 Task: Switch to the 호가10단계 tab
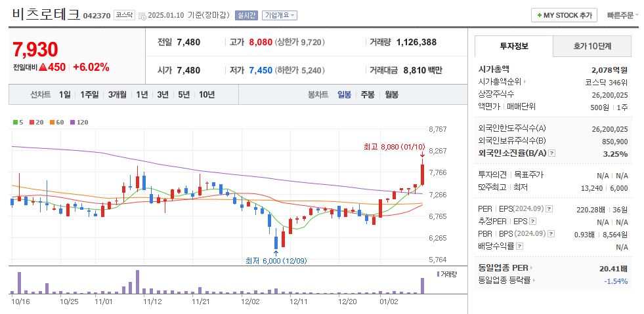click(x=592, y=47)
